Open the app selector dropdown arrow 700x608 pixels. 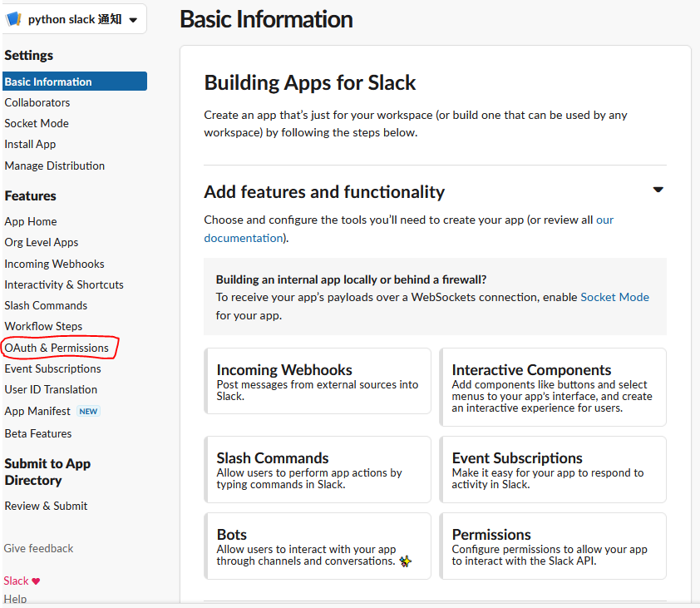(133, 20)
